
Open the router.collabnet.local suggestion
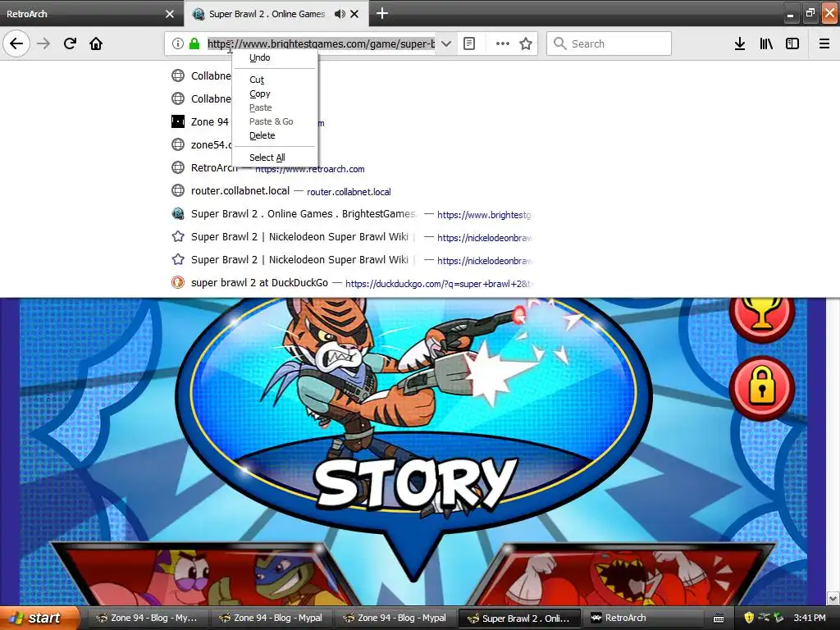(x=354, y=190)
